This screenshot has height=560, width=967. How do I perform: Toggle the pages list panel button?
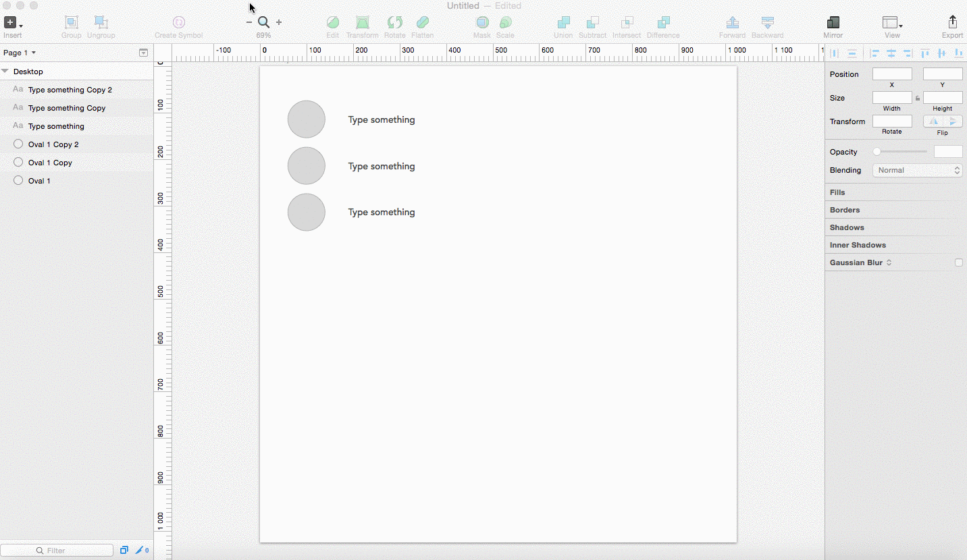click(x=143, y=53)
